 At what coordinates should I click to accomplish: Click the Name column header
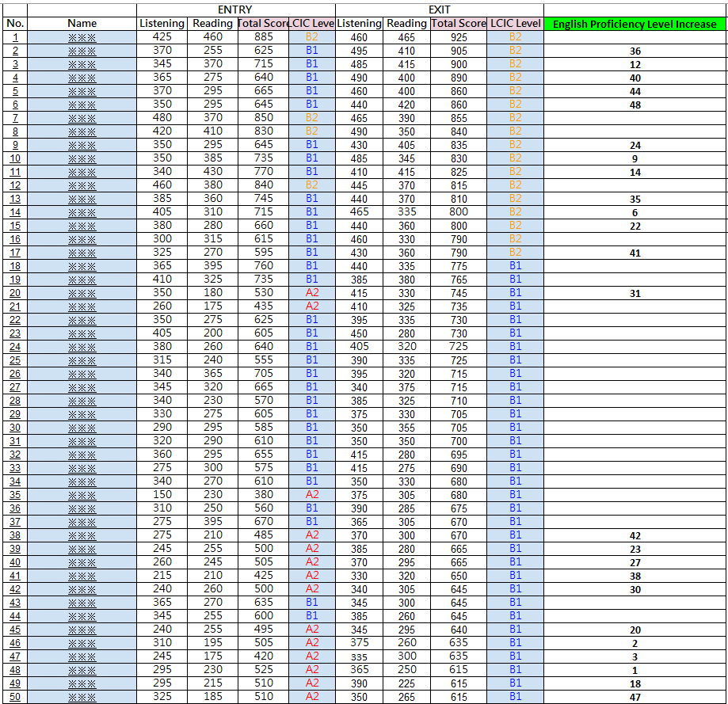click(x=82, y=24)
